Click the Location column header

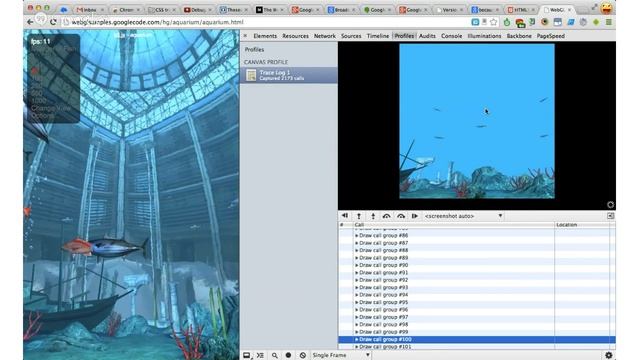[x=582, y=225]
